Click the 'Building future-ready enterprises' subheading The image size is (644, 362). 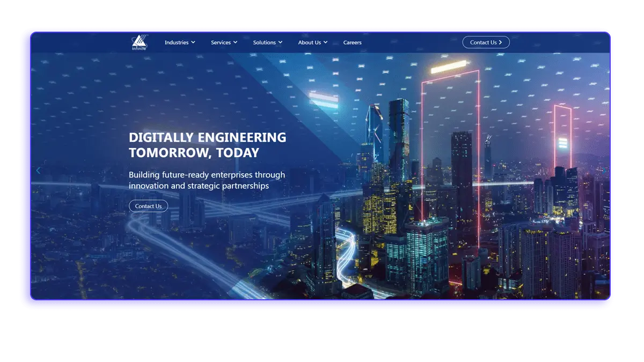[207, 180]
